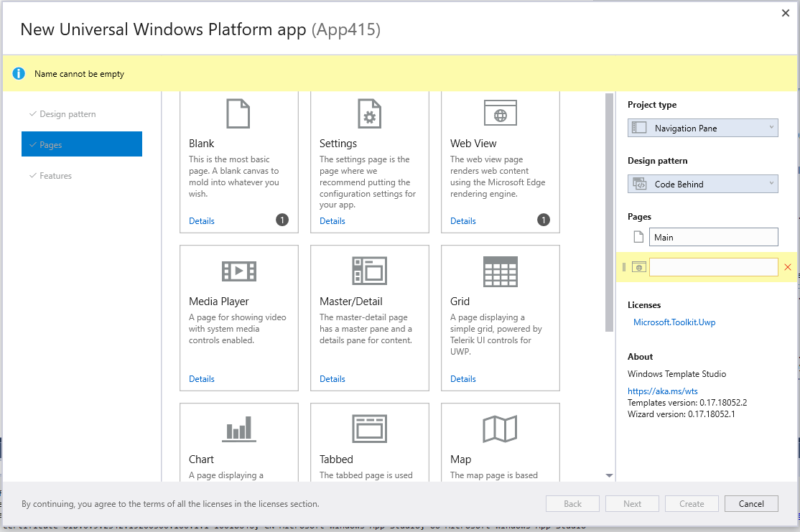800x532 pixels.
Task: Remove the unnamed page with red X
Action: point(788,267)
